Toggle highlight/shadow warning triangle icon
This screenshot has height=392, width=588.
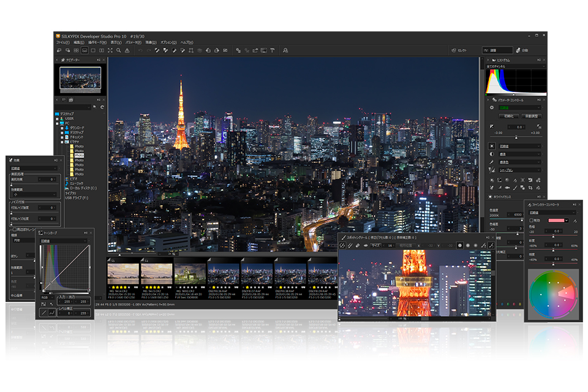pyautogui.click(x=127, y=50)
